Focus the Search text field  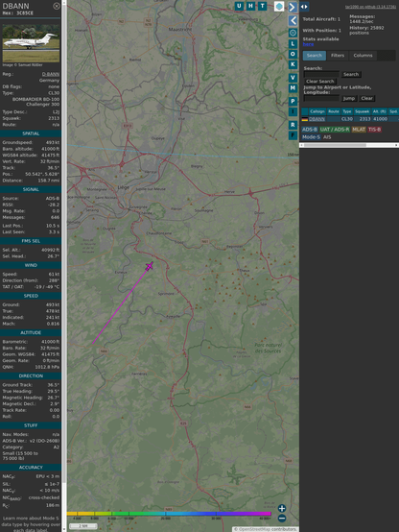click(x=321, y=74)
